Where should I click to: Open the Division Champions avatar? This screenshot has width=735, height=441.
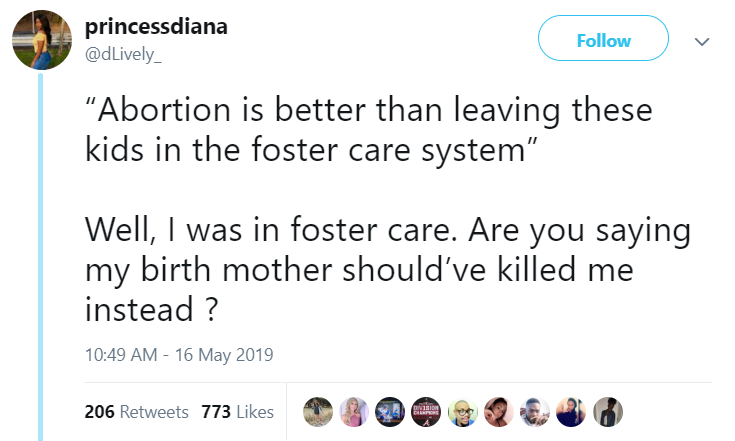[x=428, y=411]
